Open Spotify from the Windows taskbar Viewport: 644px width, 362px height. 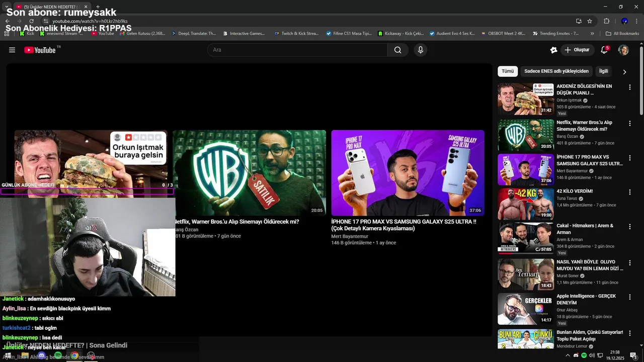(58, 355)
